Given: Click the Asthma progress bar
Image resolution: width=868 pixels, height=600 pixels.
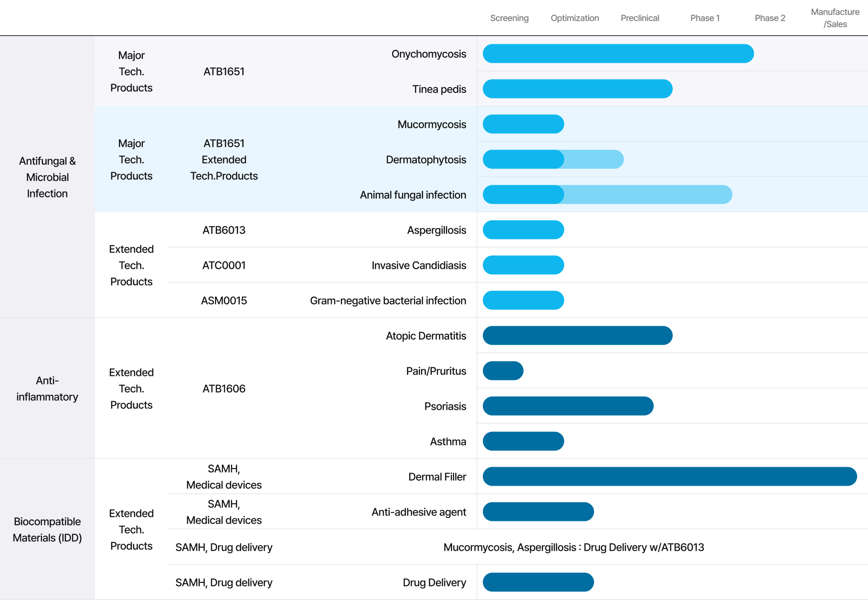Looking at the screenshot, I should pos(523,441).
